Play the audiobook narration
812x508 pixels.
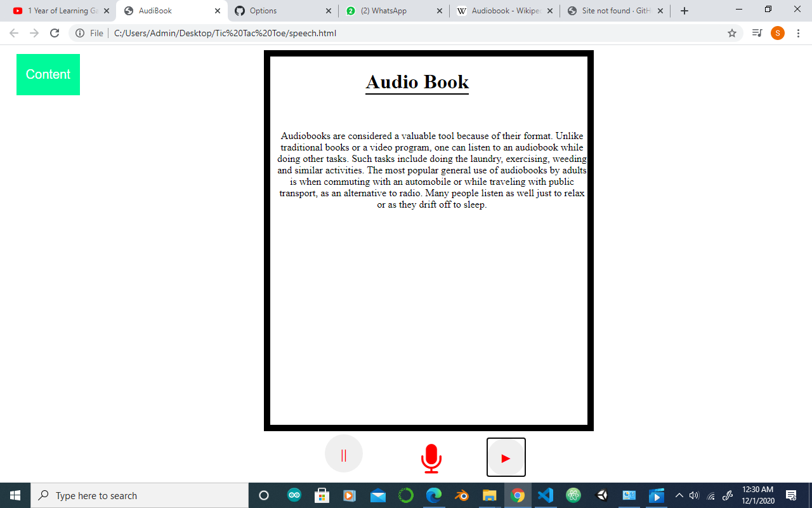pyautogui.click(x=506, y=457)
